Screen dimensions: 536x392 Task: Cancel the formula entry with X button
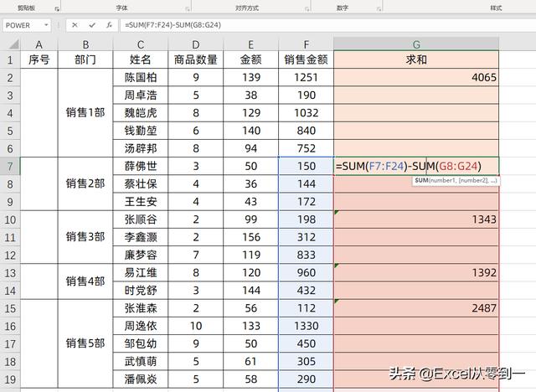point(75,25)
